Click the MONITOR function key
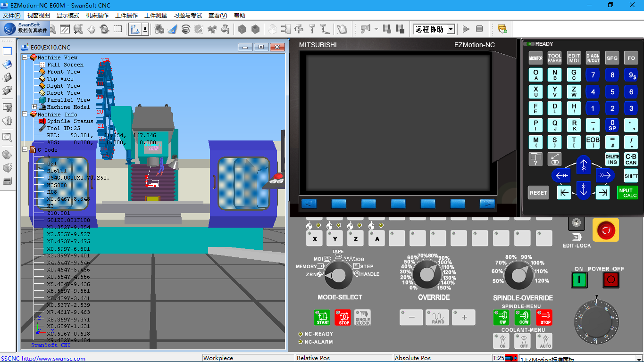The image size is (644, 362). click(x=535, y=58)
